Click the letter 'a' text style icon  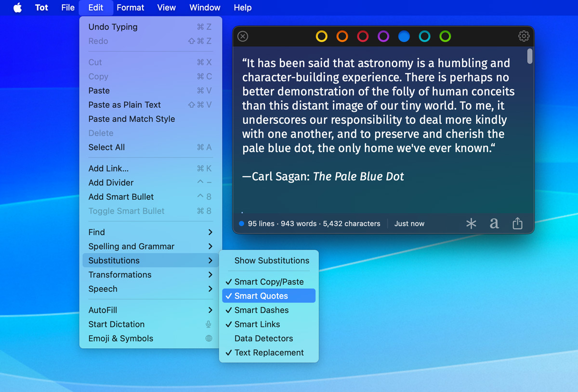(494, 223)
